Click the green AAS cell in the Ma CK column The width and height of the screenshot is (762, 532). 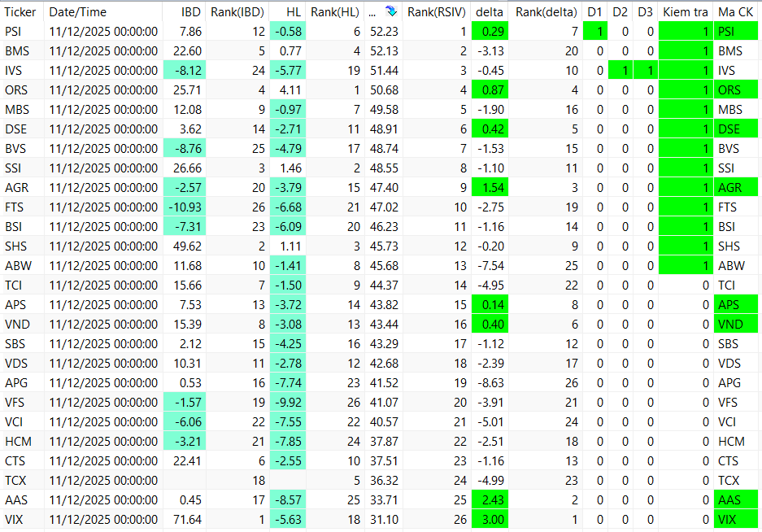(x=736, y=500)
